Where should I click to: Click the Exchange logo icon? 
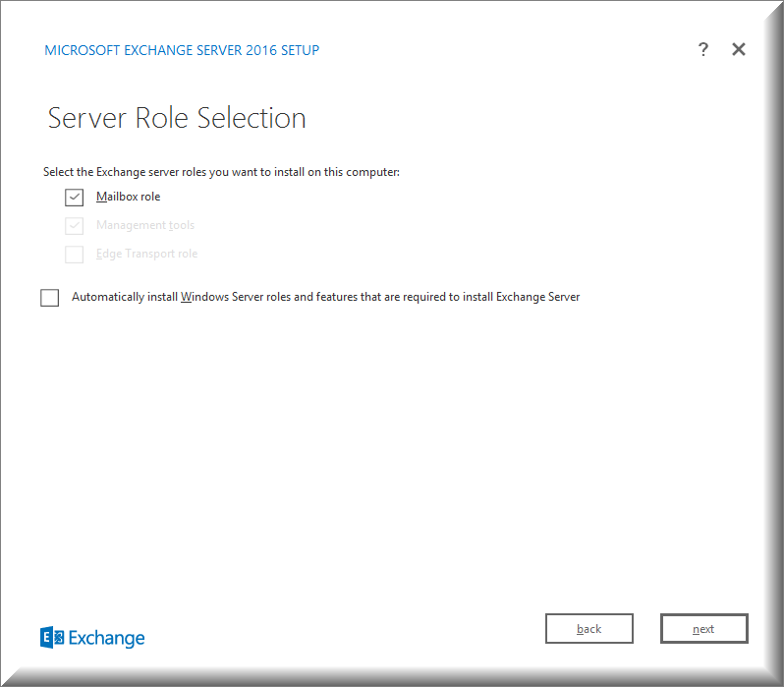(x=52, y=638)
